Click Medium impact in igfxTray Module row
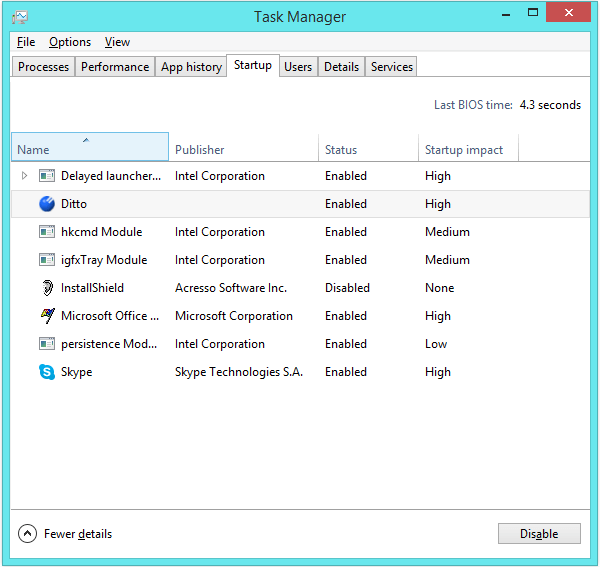The width and height of the screenshot is (600, 567). (x=447, y=260)
